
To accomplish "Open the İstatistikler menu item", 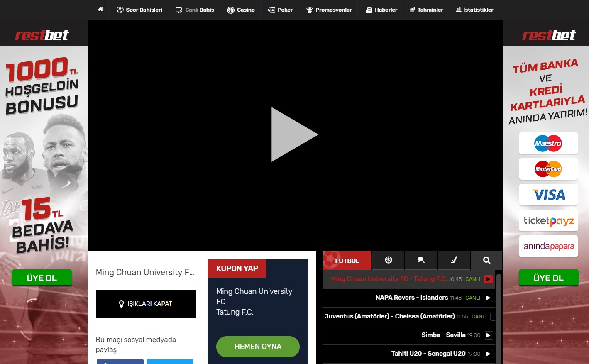I will [474, 10].
